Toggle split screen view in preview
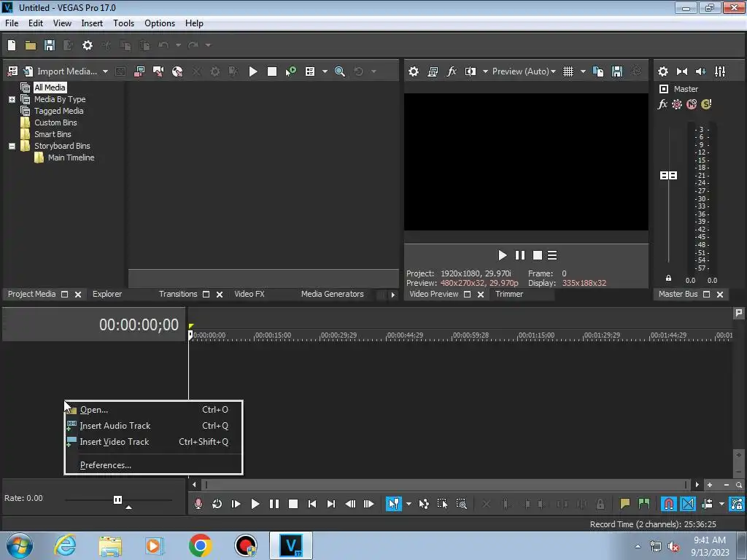This screenshot has height=560, width=747. [471, 71]
